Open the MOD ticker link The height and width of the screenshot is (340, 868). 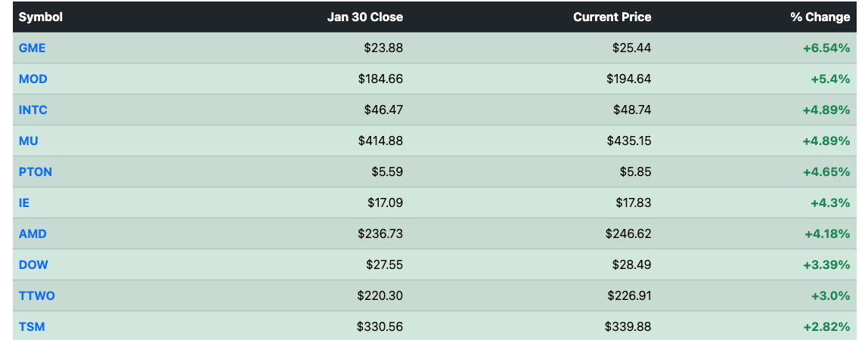33,79
